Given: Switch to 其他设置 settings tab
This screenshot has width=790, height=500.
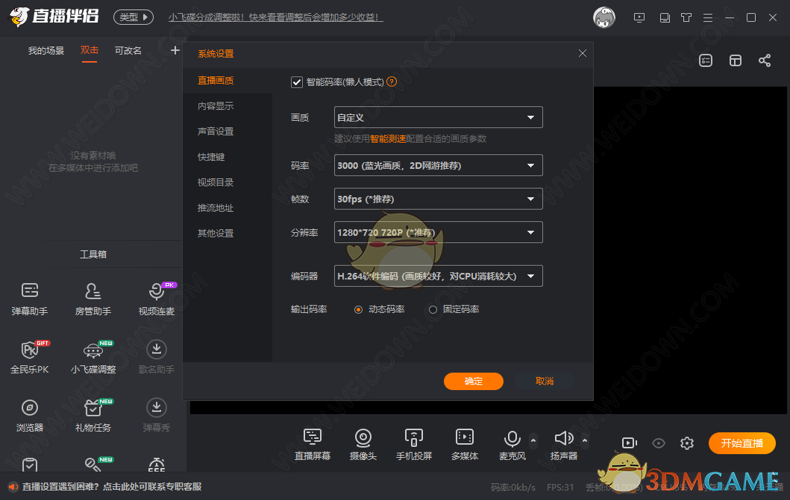Looking at the screenshot, I should click(x=216, y=233).
